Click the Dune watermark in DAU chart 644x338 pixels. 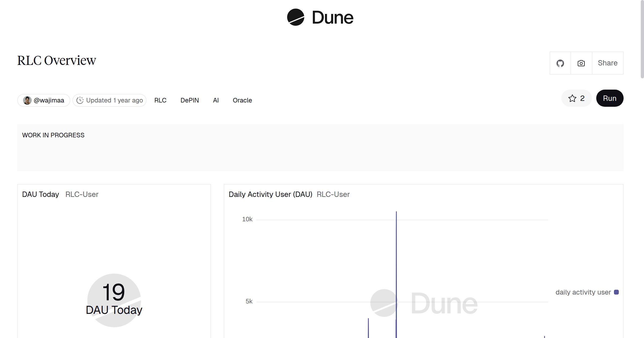424,303
